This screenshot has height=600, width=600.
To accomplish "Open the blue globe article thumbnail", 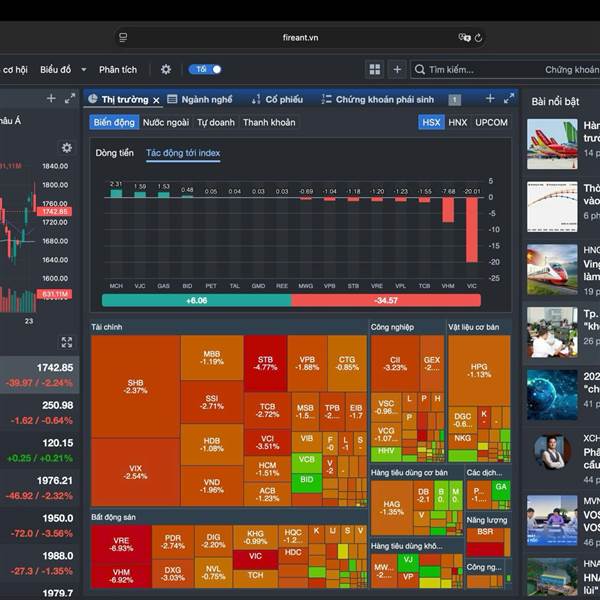I will pos(552,395).
